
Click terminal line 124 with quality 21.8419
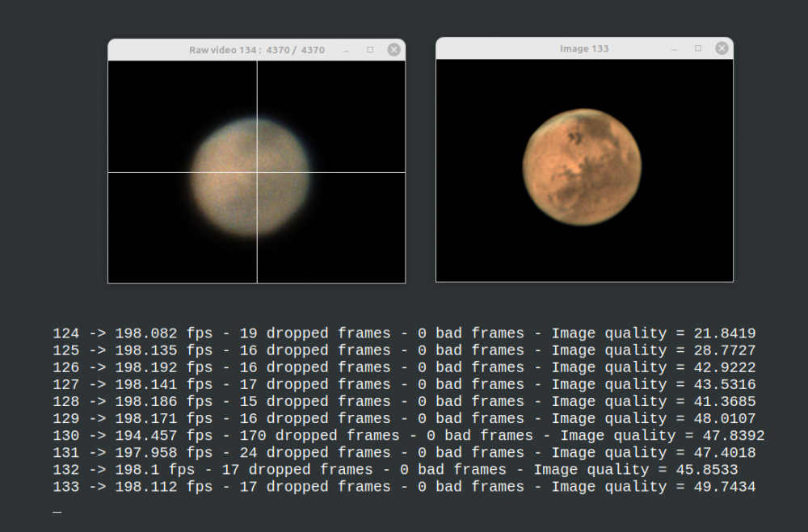tap(404, 333)
